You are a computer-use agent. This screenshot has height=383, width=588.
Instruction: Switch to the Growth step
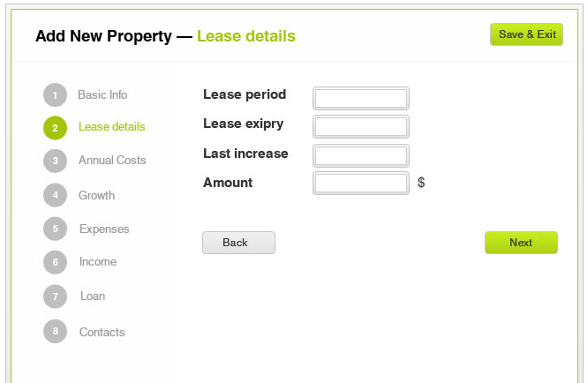pyautogui.click(x=96, y=195)
